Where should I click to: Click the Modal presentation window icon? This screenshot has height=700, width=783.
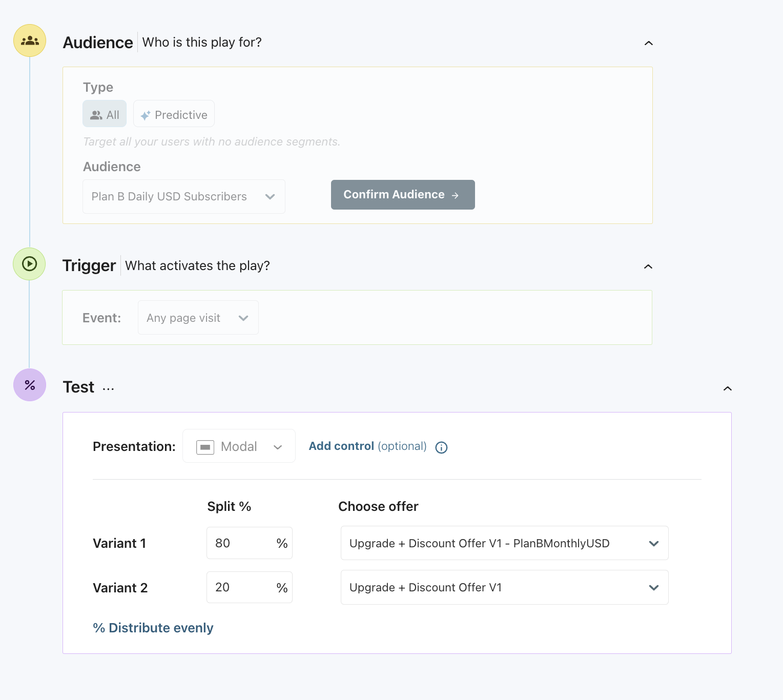point(205,447)
